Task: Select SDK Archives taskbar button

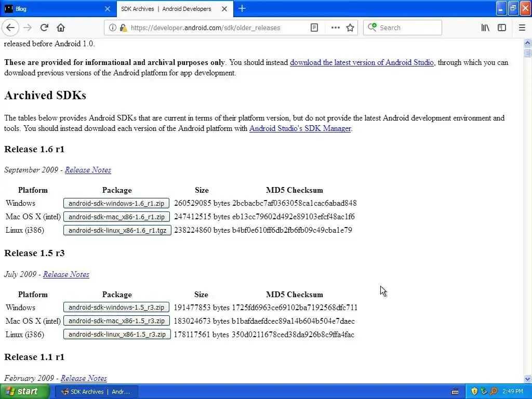Action: [97, 392]
